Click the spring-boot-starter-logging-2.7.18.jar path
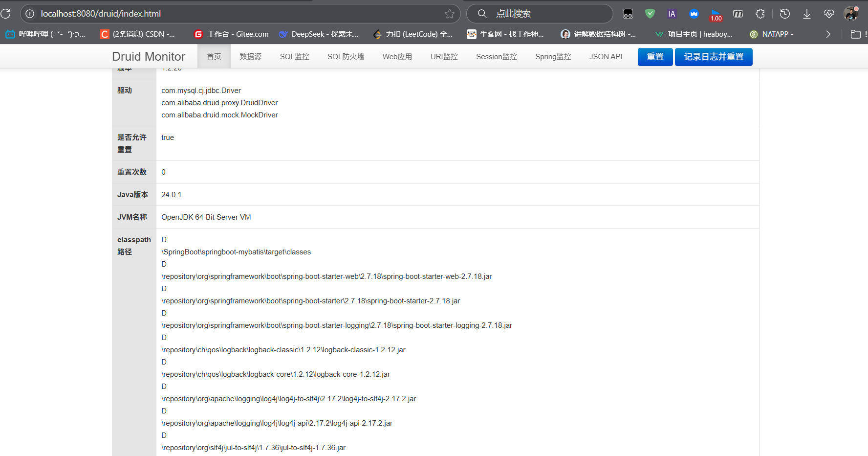Viewport: 868px width, 456px height. coord(337,325)
